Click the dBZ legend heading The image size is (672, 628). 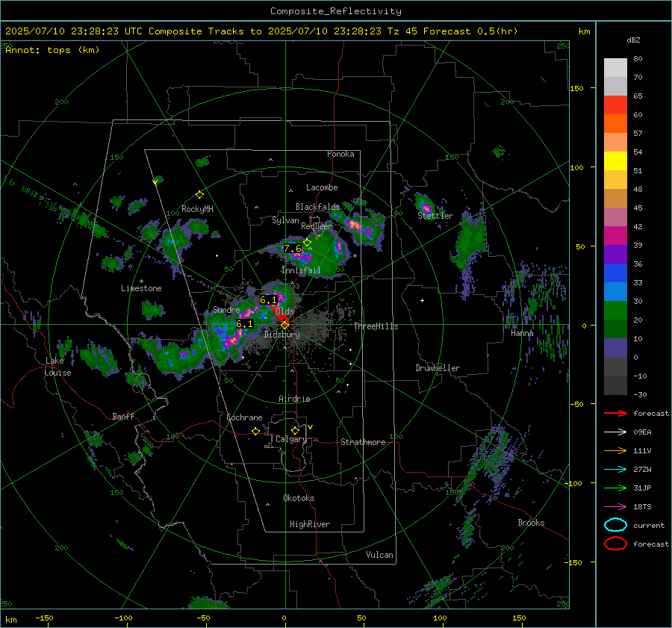[x=633, y=40]
